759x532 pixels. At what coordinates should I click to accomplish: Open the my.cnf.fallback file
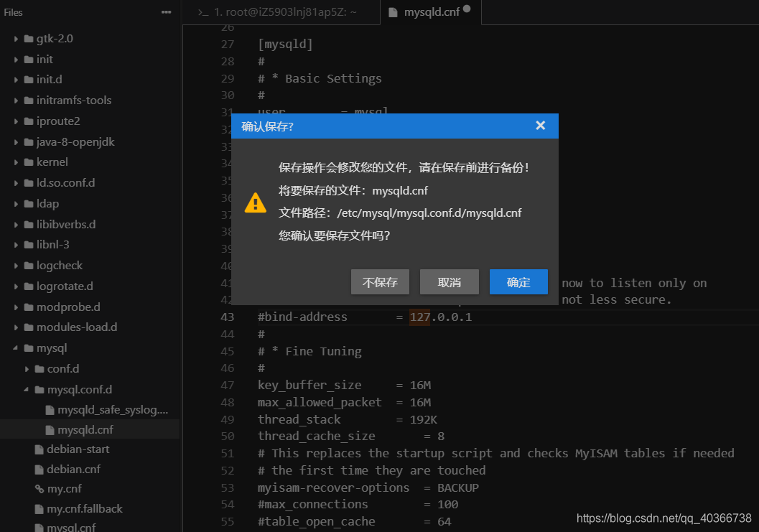(85, 509)
